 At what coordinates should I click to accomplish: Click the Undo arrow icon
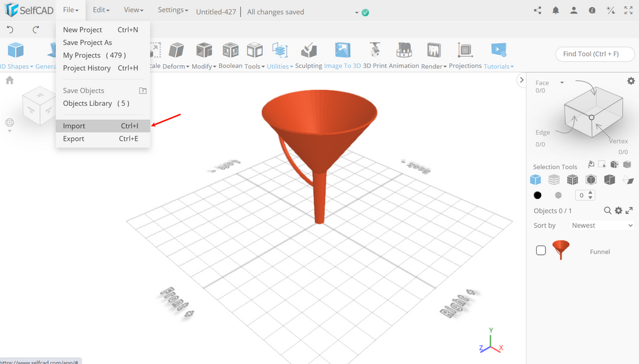coord(9,29)
